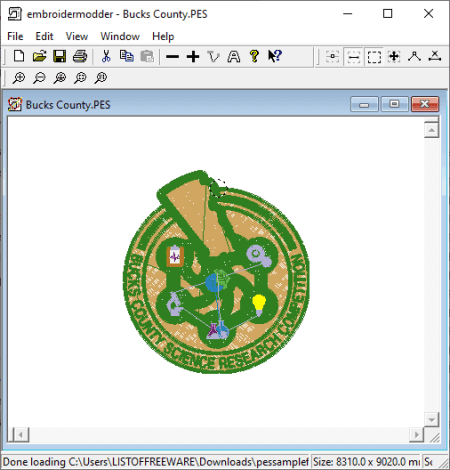Toggle the dashed rectangle select icon

(374, 57)
